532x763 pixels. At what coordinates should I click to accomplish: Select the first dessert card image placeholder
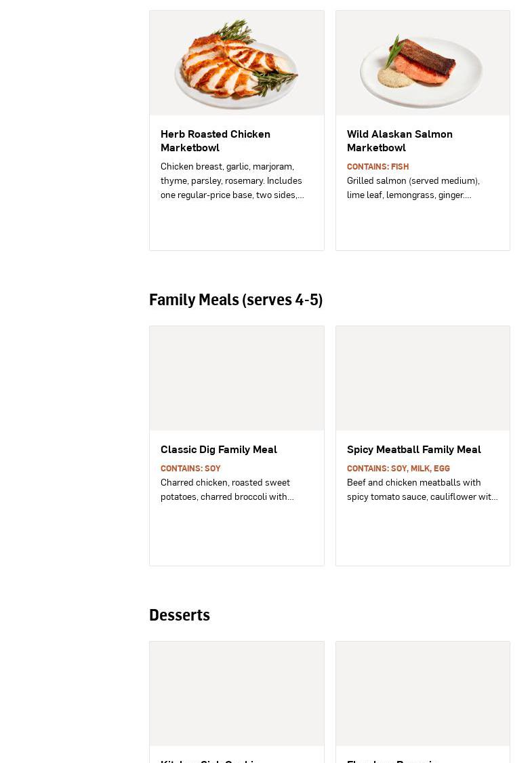(237, 694)
